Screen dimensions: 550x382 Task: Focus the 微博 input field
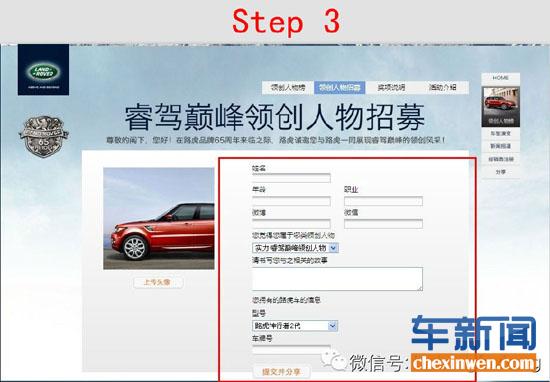pyautogui.click(x=291, y=224)
